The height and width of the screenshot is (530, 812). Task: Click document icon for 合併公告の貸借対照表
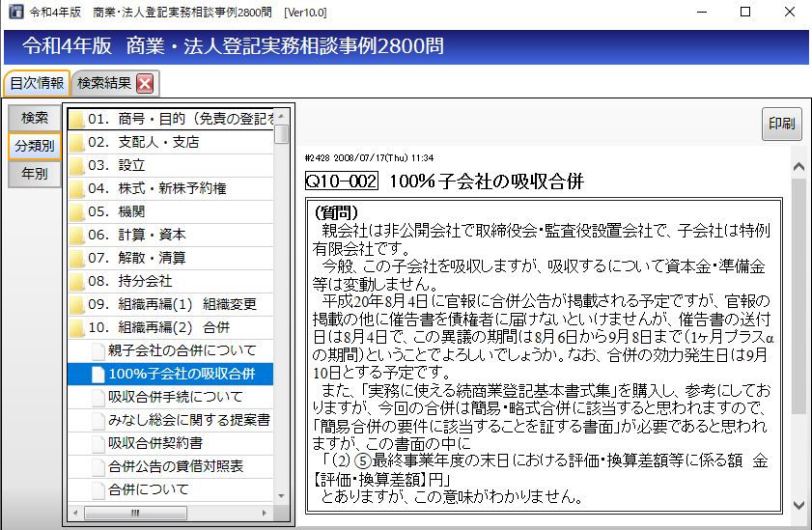click(x=98, y=467)
